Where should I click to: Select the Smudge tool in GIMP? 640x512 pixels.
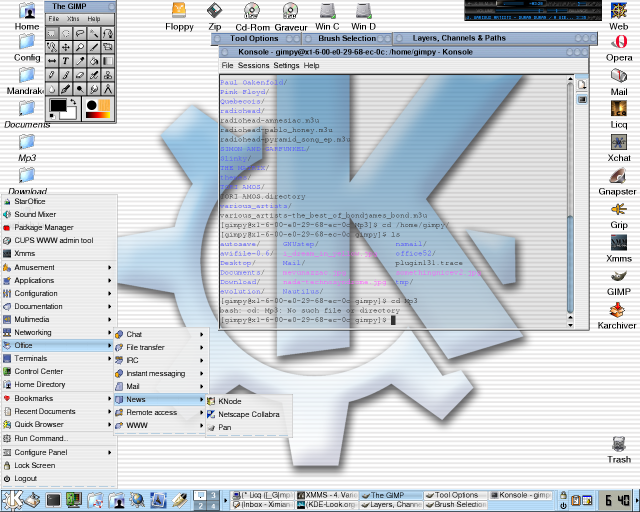click(94, 89)
